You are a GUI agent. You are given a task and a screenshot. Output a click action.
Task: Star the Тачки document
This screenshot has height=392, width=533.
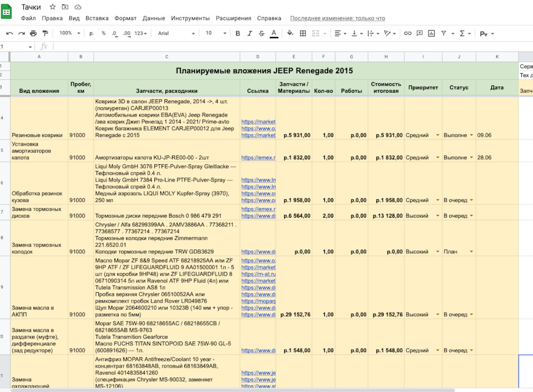pyautogui.click(x=52, y=7)
